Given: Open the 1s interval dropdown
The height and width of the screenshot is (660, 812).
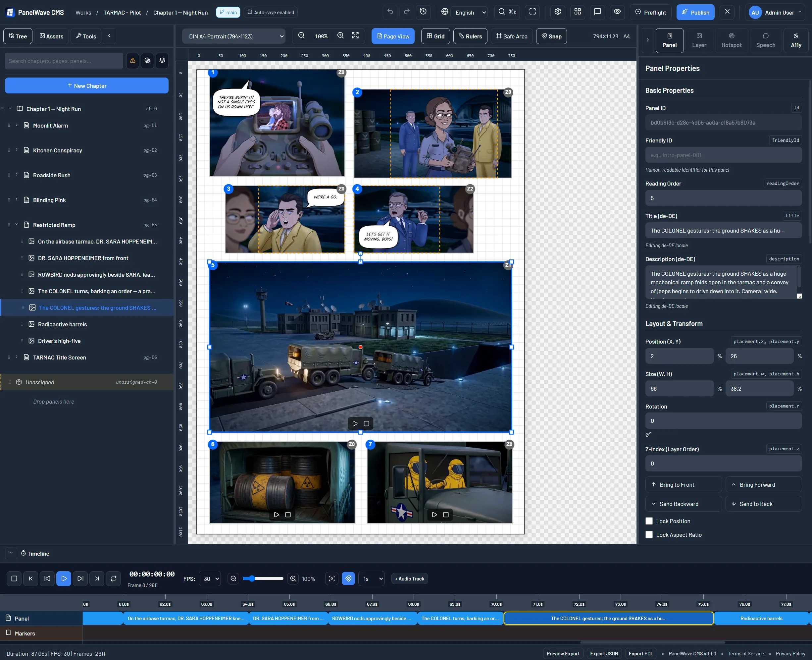Looking at the screenshot, I should point(371,578).
